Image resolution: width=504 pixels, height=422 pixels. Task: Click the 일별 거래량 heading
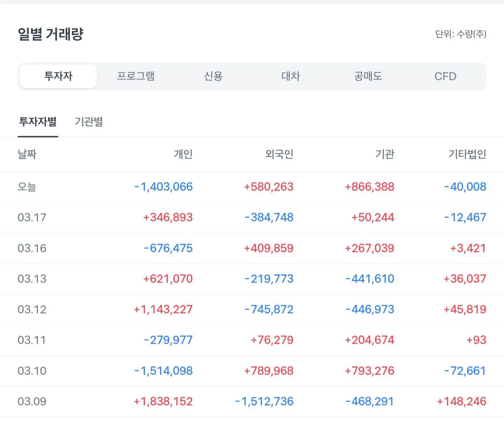click(x=51, y=34)
